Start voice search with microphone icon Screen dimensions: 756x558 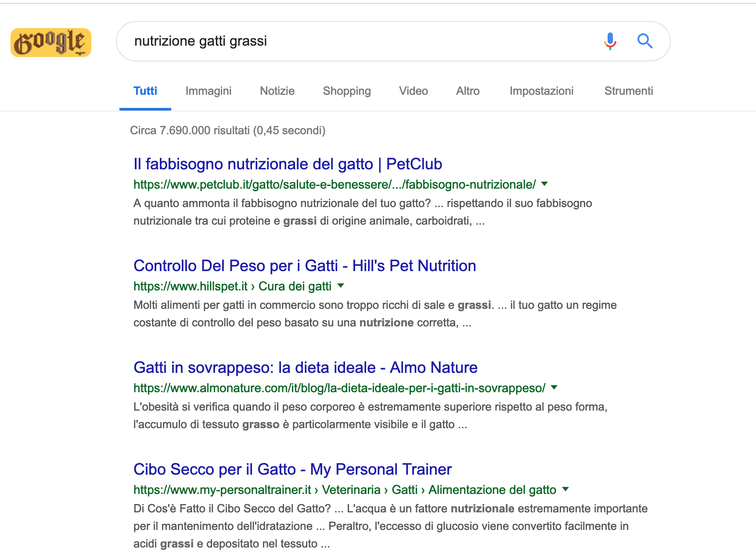(610, 41)
